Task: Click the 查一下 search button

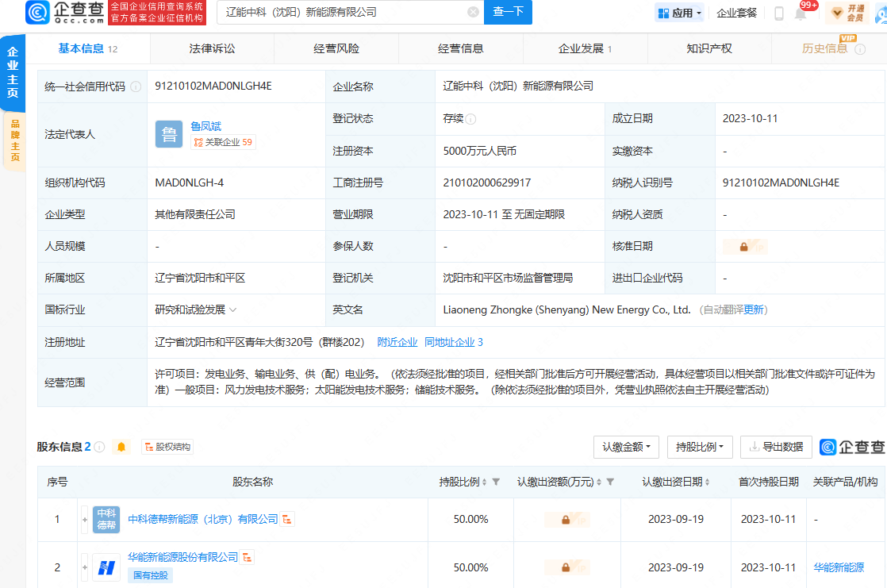Action: coord(508,12)
